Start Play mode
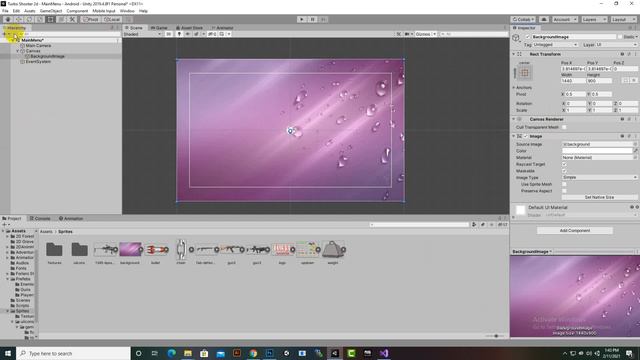Screen dimensions: 640x360 (x=302, y=19)
